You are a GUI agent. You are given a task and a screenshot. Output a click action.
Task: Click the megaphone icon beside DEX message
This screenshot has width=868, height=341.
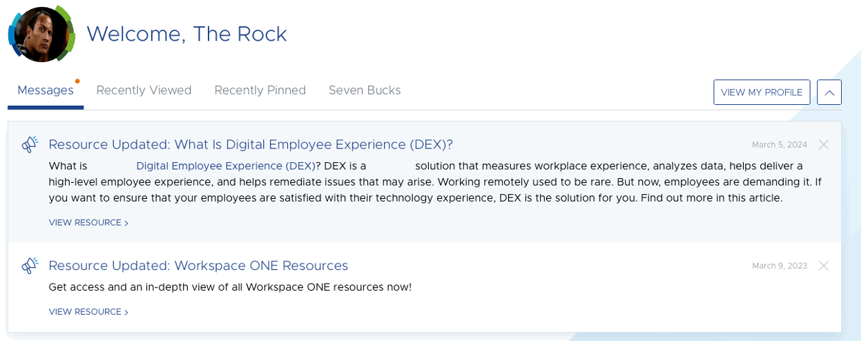coord(30,144)
